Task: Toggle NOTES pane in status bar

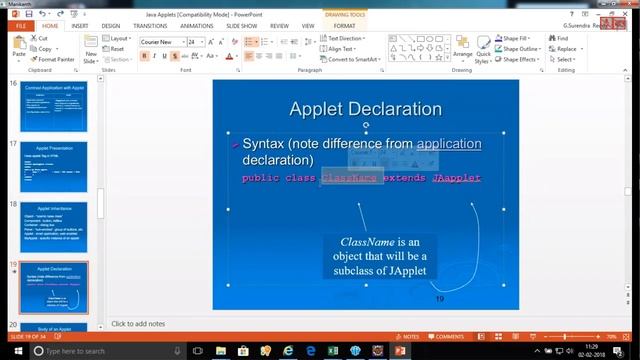Action: [407, 336]
